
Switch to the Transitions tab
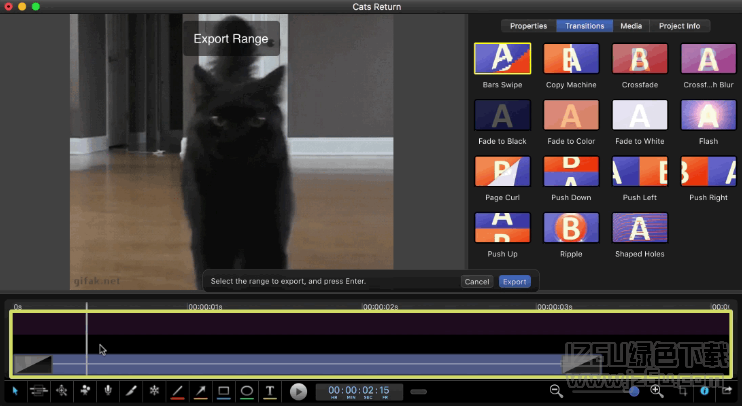(x=584, y=26)
